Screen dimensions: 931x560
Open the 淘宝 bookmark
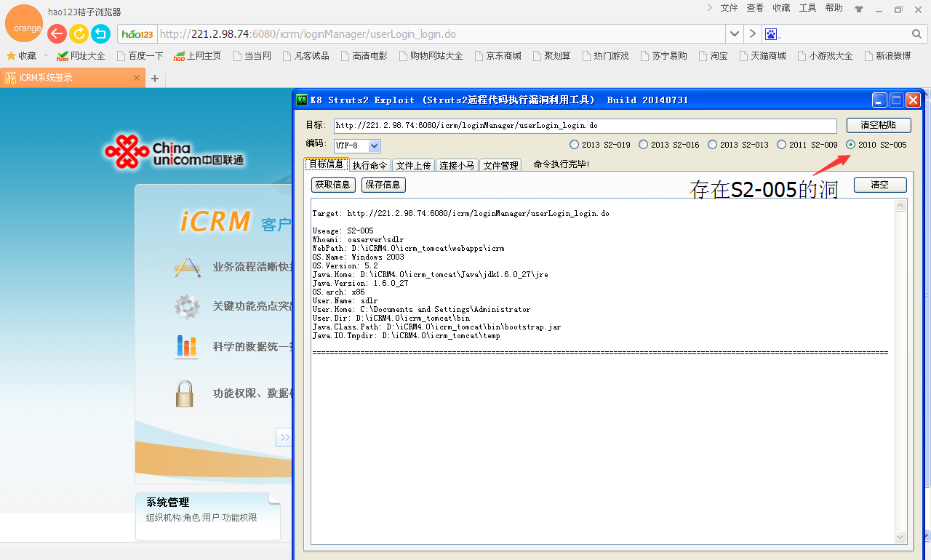tap(713, 55)
